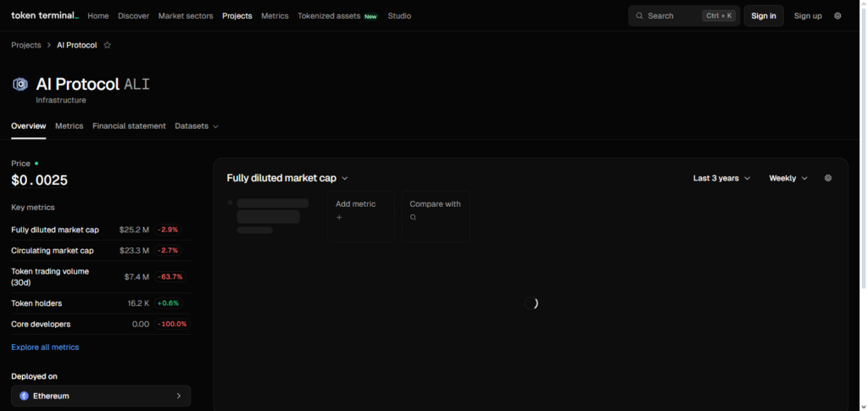Expand the Datasets tab menu
868x411 pixels.
tap(197, 126)
